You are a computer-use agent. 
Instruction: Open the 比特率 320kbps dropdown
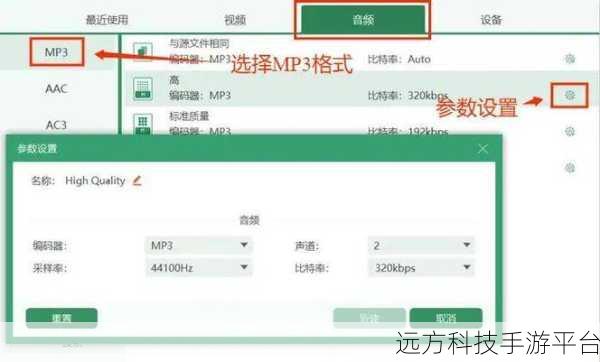pos(421,267)
